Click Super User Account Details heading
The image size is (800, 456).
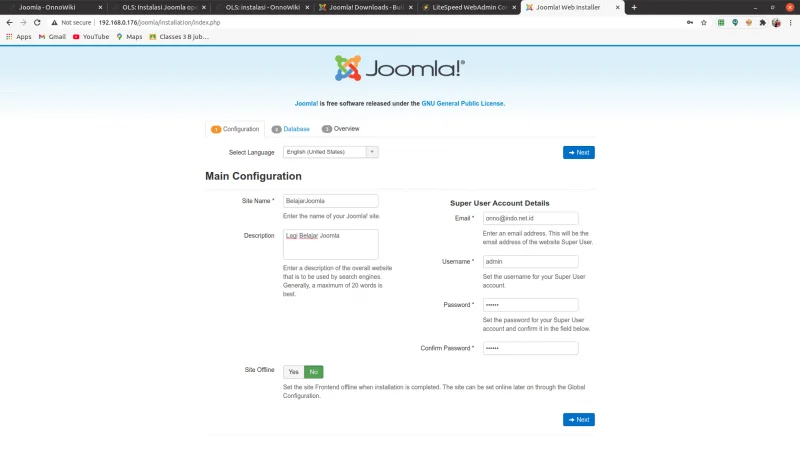[x=499, y=203]
